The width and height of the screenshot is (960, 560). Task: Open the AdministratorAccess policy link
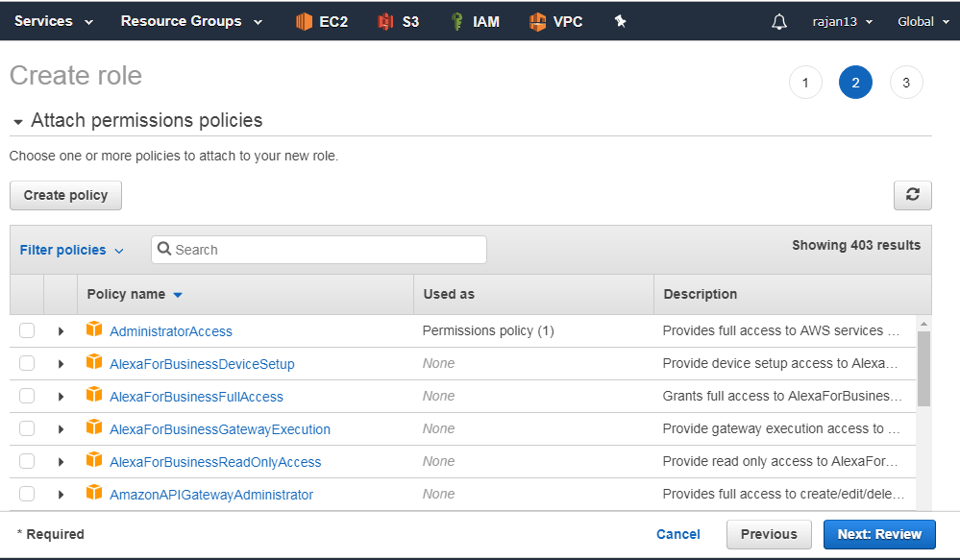tap(171, 331)
